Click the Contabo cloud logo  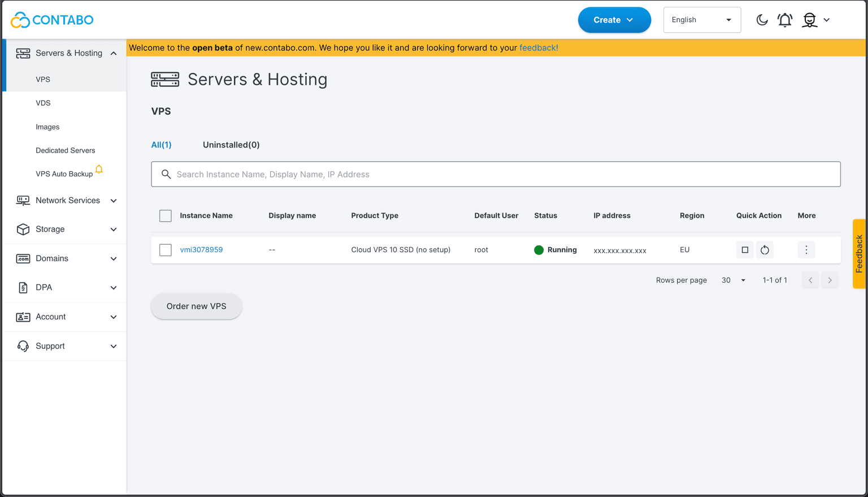coord(23,19)
